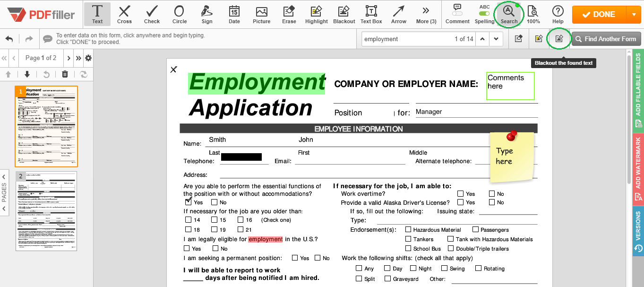Open the Versions side tab
Viewport: 644px width, 287px height.
[638, 231]
